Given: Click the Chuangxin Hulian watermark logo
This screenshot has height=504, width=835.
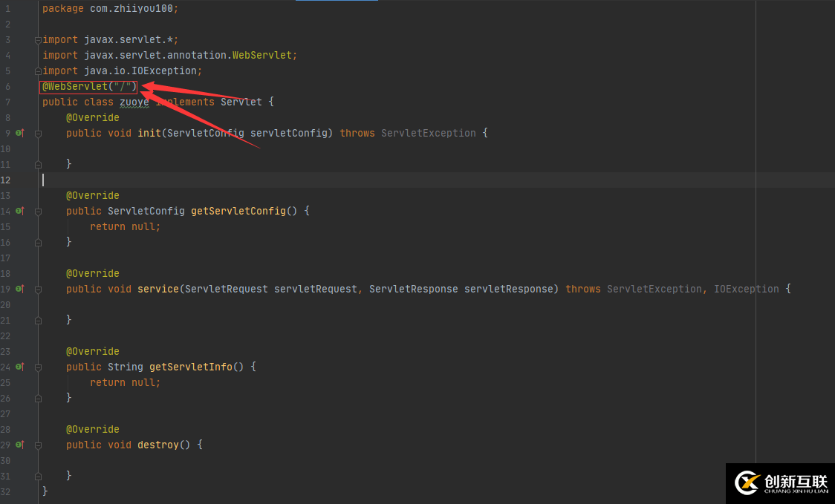Looking at the screenshot, I should point(780,483).
